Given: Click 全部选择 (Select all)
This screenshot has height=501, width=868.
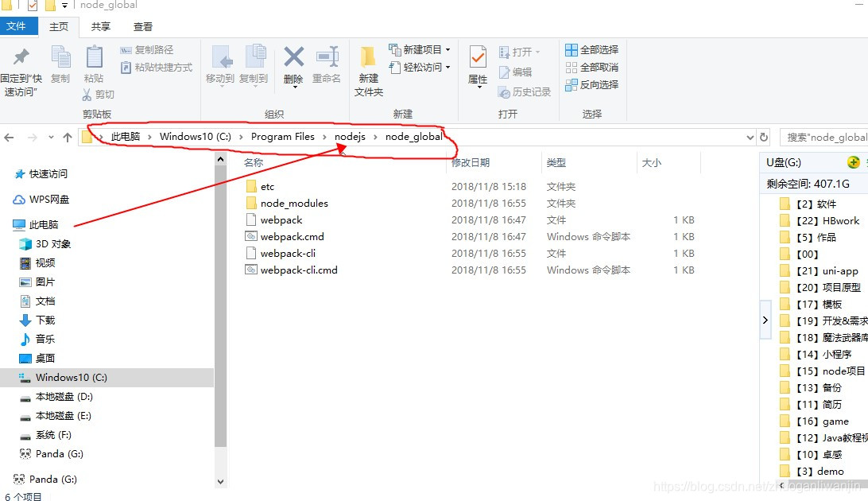Looking at the screenshot, I should (x=591, y=50).
